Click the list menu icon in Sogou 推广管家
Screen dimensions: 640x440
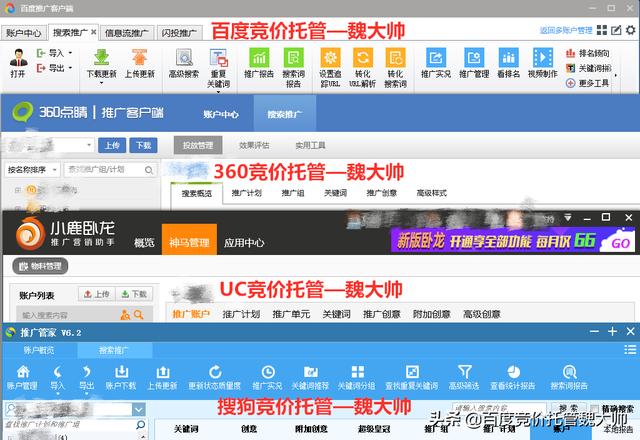pos(630,350)
